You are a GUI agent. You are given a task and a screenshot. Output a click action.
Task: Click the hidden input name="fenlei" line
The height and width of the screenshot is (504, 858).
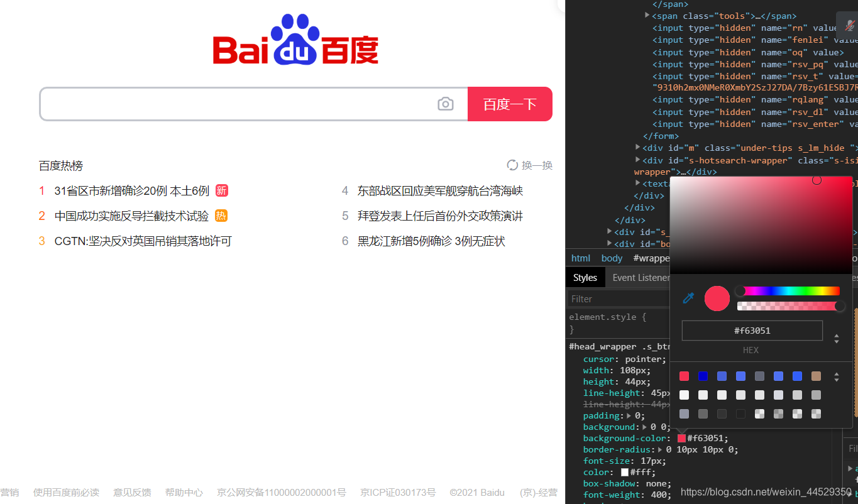point(755,40)
